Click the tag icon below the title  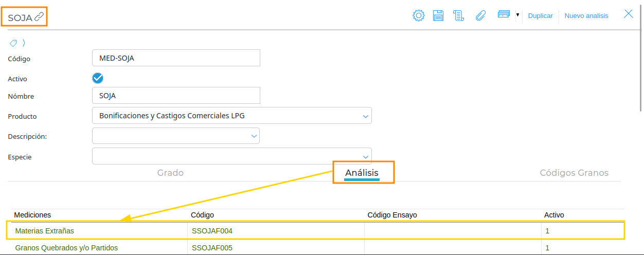13,43
